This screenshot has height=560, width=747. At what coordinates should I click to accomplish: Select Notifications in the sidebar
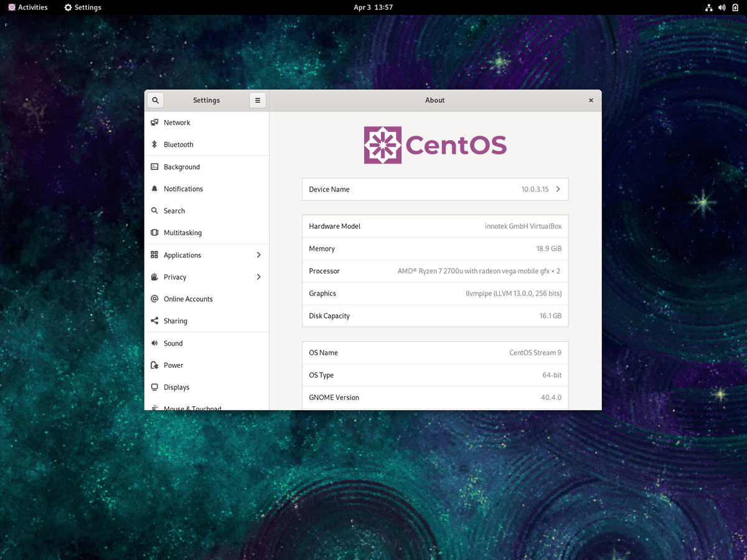click(x=207, y=189)
